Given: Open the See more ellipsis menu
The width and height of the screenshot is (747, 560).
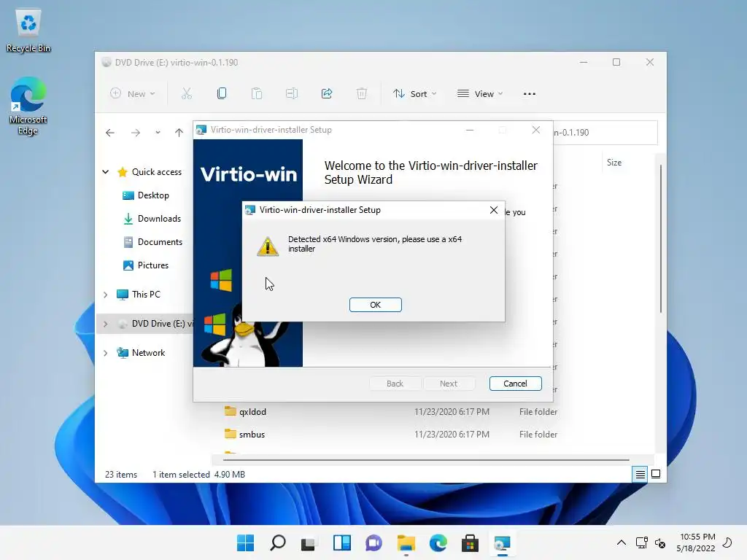Looking at the screenshot, I should point(530,94).
